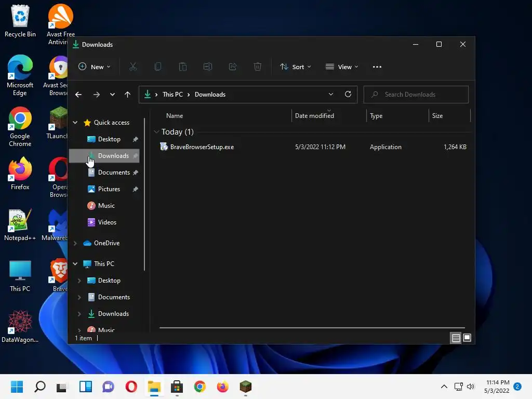Select This PC desktop icon
The height and width of the screenshot is (399, 532).
tap(20, 275)
